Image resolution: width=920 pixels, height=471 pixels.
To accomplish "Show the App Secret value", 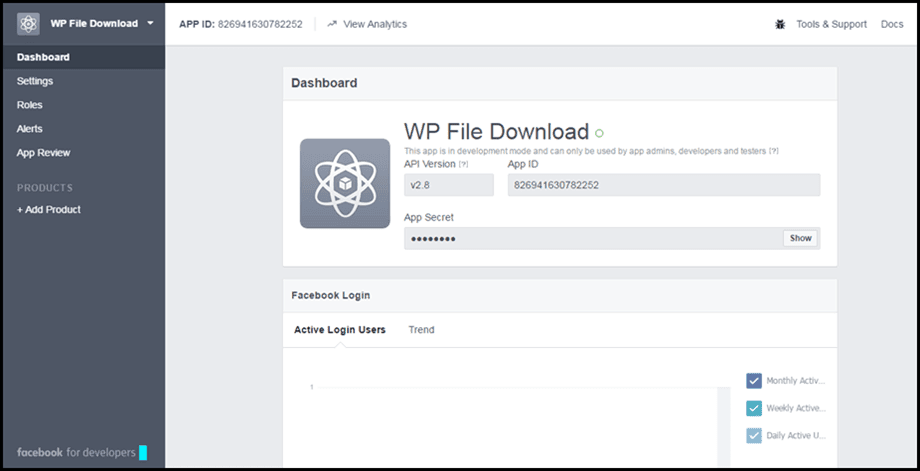I will click(x=800, y=238).
